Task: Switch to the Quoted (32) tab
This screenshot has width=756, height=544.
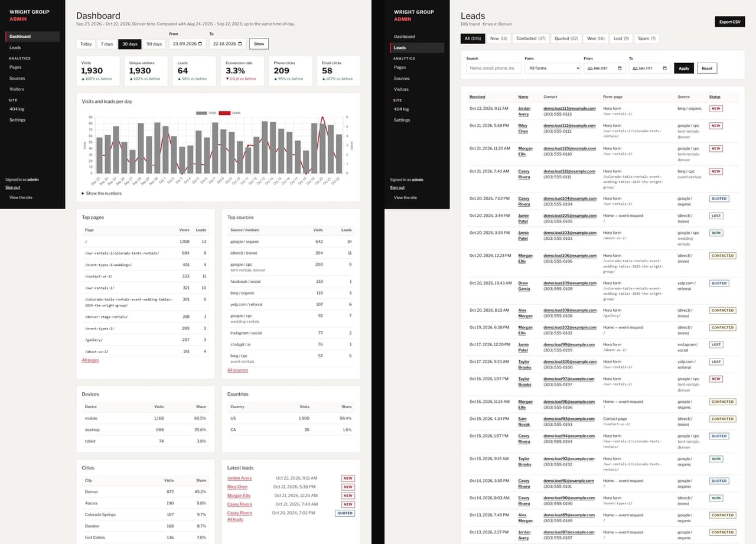Action: coord(566,38)
